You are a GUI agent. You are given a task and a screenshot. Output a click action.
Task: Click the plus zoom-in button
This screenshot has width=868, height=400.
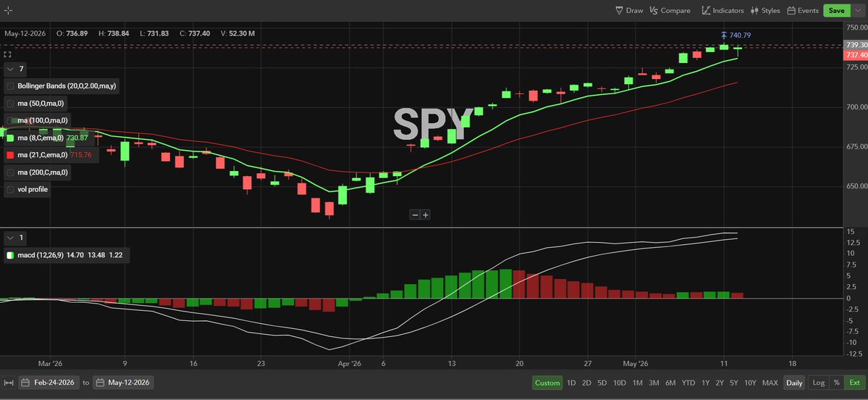click(x=425, y=215)
